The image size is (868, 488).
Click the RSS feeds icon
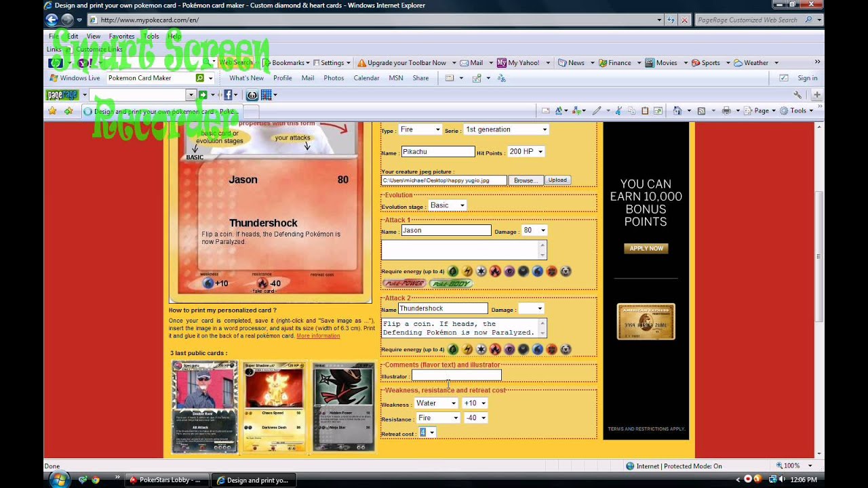[x=701, y=110]
